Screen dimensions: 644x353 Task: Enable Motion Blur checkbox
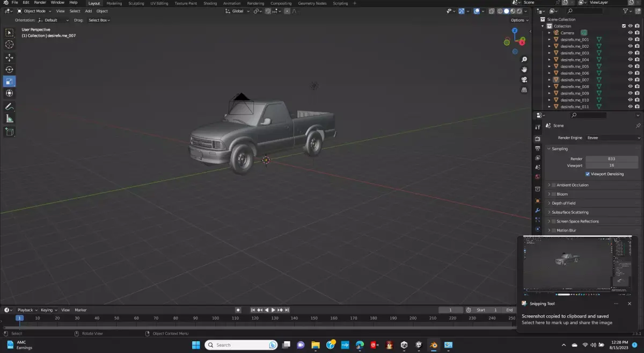click(554, 230)
